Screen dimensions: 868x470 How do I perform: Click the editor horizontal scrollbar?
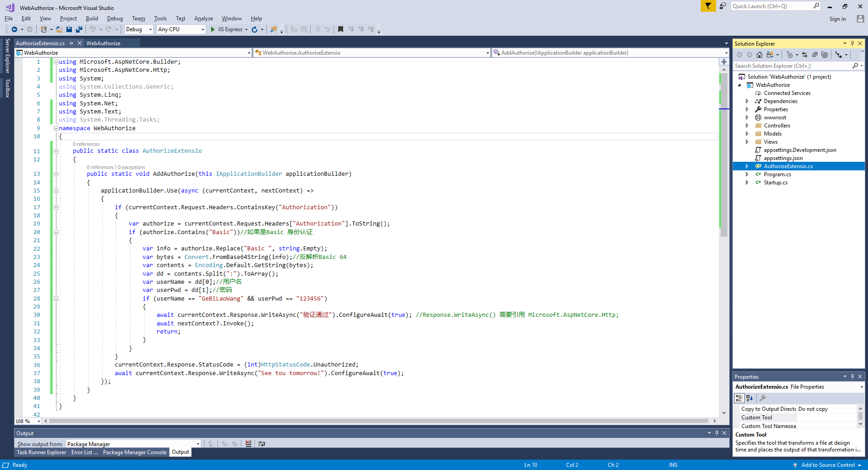(x=379, y=421)
